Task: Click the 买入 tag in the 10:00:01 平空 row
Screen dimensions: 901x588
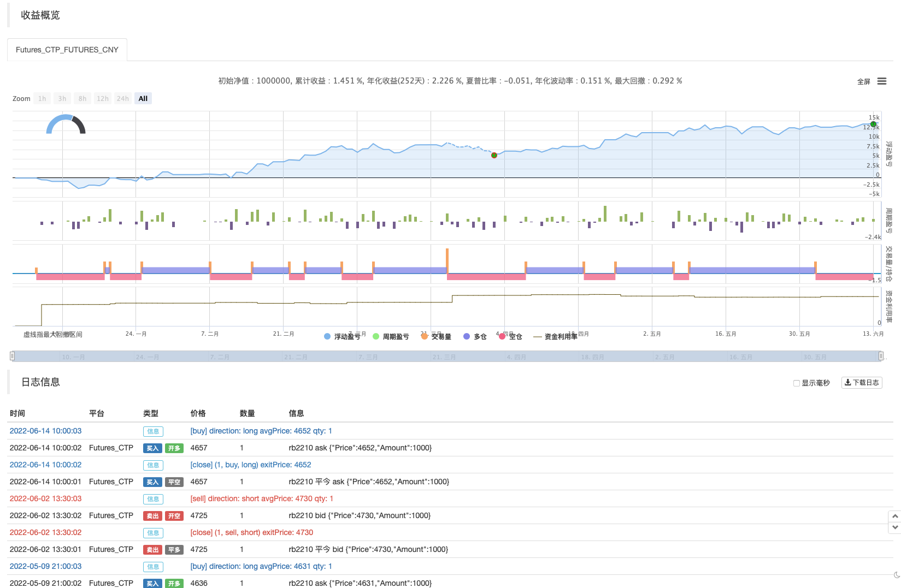Action: click(x=152, y=482)
